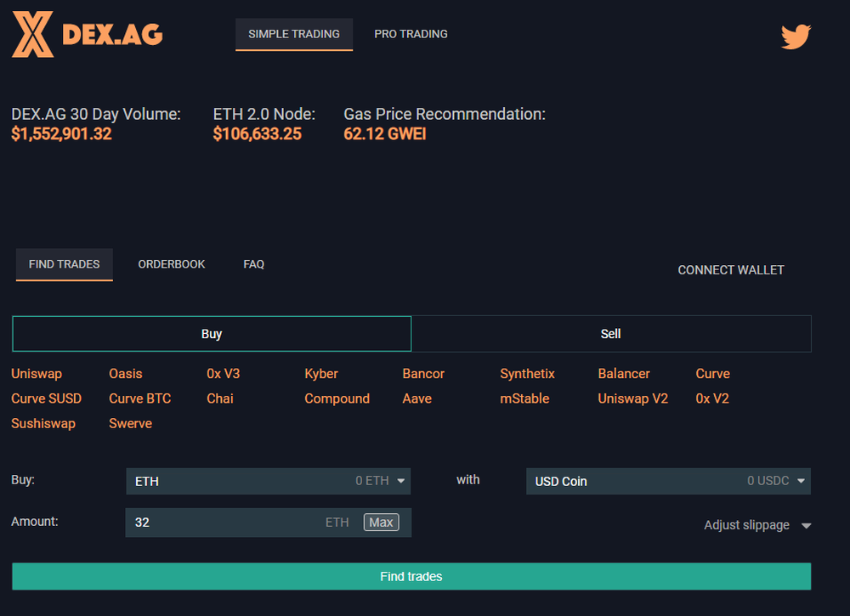
Task: Click the Max amount button
Action: (381, 523)
